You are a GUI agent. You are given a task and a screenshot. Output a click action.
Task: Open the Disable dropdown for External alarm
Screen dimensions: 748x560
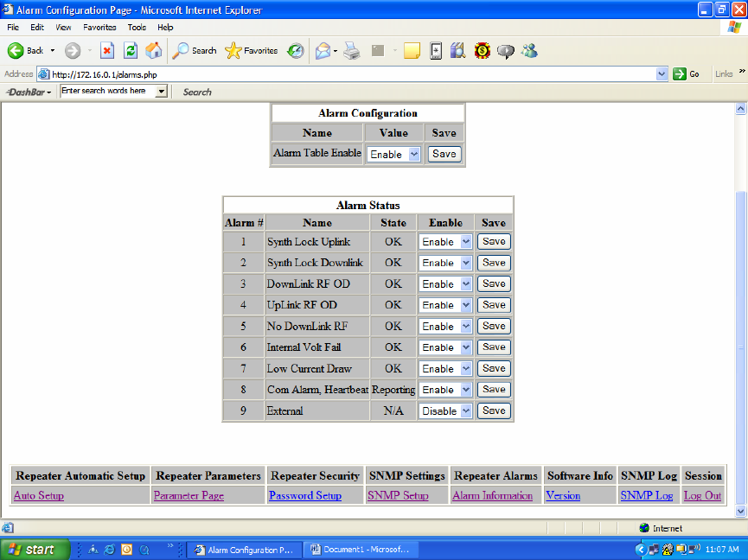tap(465, 410)
